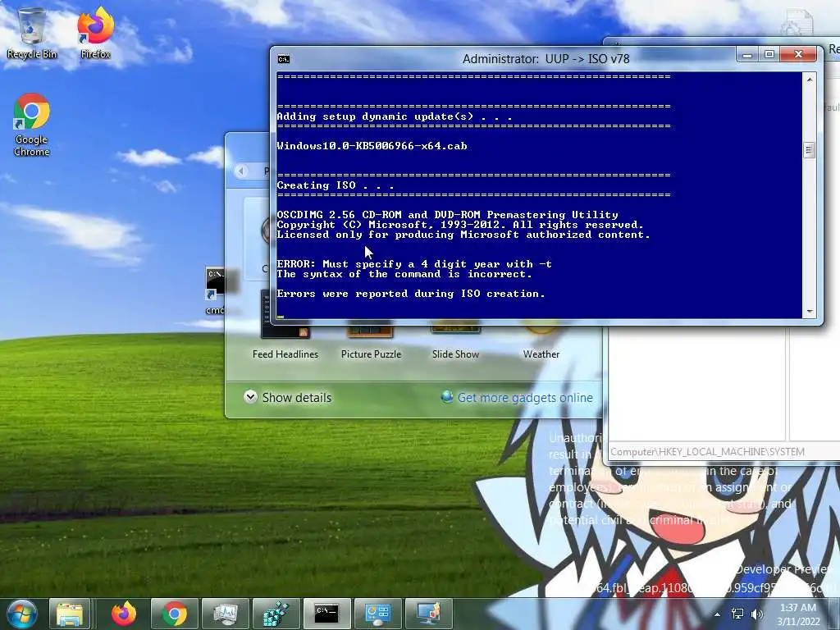Expand Show details in the gadgets window
This screenshot has height=630, width=840.
point(288,398)
